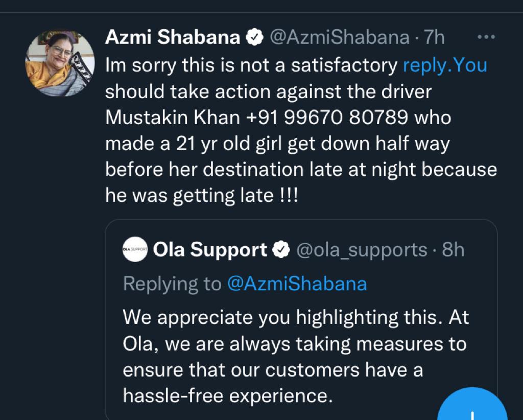
Task: Open @AzmiShabana mention after Replying to
Action: pyautogui.click(x=297, y=284)
